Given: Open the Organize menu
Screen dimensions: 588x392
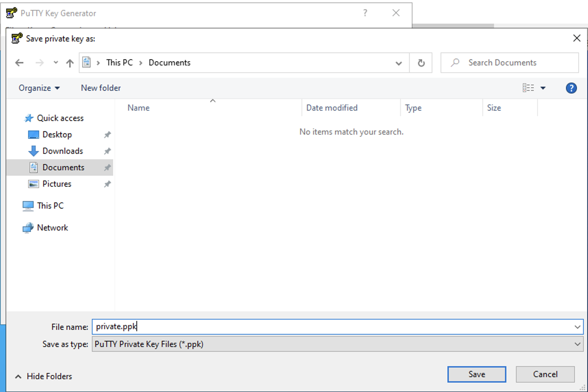Looking at the screenshot, I should [39, 88].
